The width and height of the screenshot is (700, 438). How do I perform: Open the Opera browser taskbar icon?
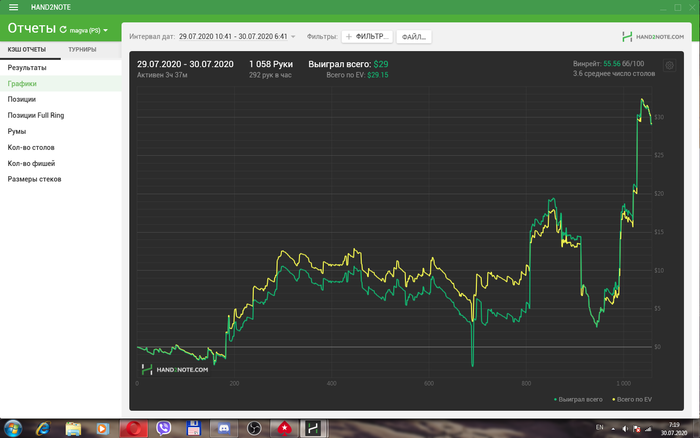coord(133,429)
